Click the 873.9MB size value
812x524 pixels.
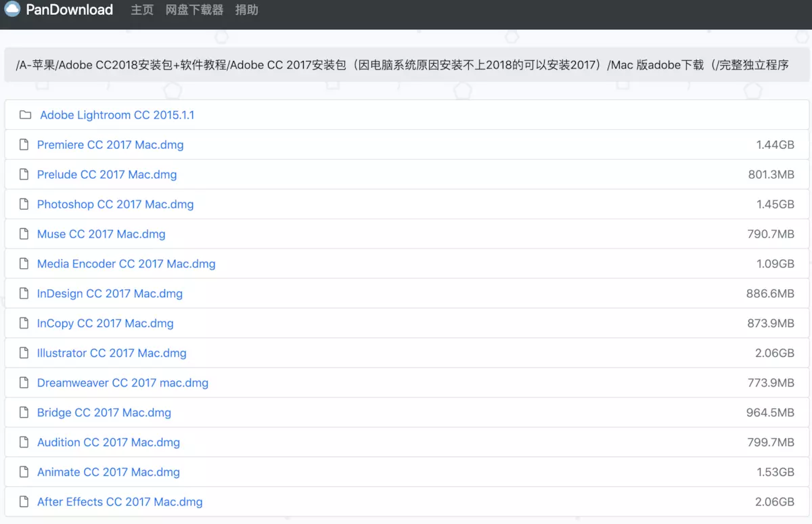click(771, 324)
